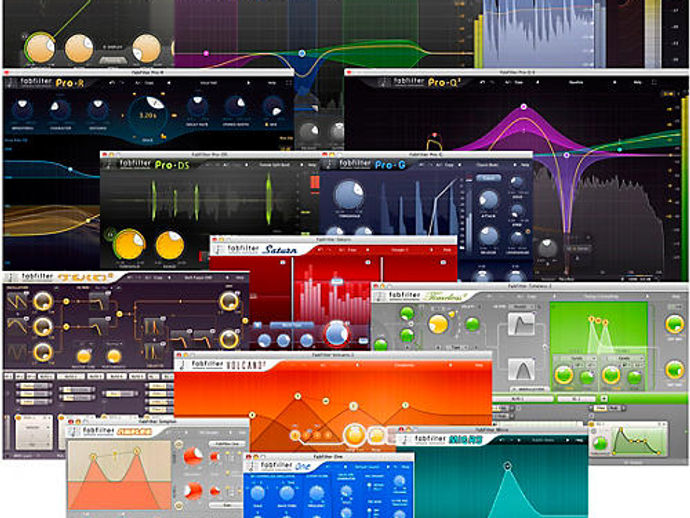Select the bottom sine oscillator waveform in Twin 2
Image resolution: width=690 pixels, height=518 pixels.
16,353
